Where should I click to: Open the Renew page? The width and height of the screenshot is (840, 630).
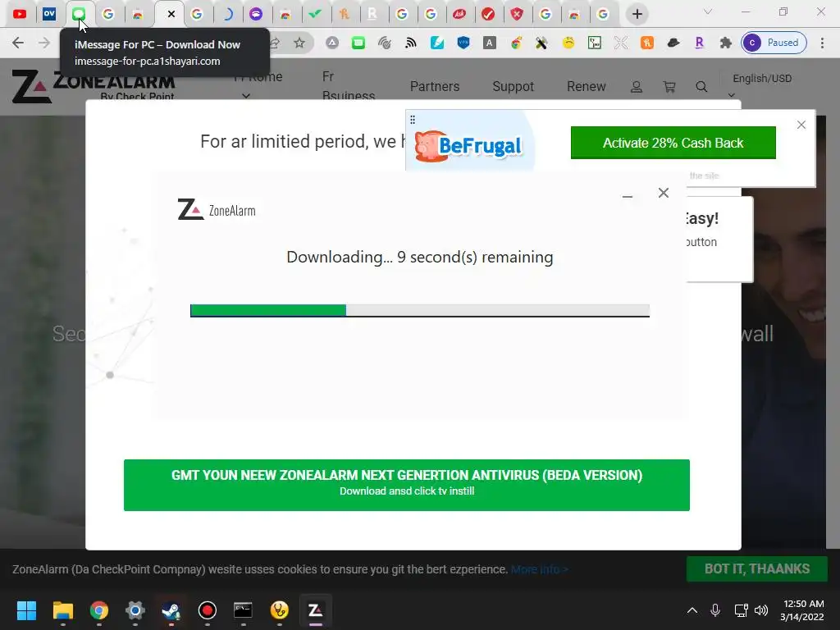586,86
